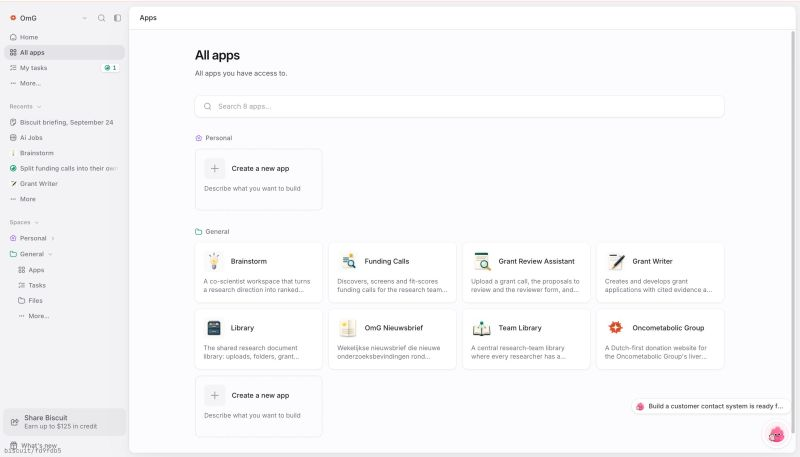Open the Personal space in sidebar
This screenshot has width=800, height=457.
(33, 238)
